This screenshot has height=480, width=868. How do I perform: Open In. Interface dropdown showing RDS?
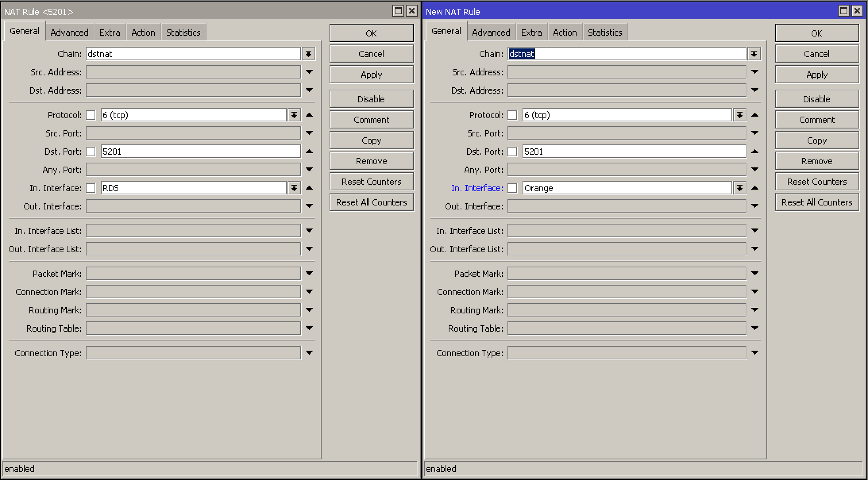pyautogui.click(x=294, y=188)
